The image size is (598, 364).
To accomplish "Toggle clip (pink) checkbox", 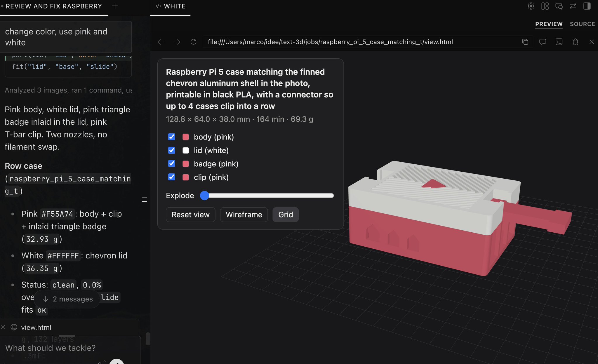I will [x=172, y=177].
